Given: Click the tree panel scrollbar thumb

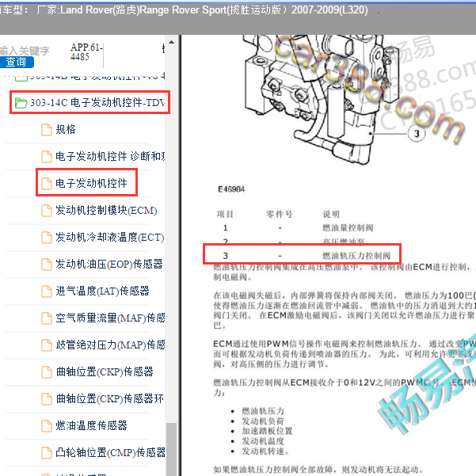Looking at the screenshot, I should [x=172, y=449].
